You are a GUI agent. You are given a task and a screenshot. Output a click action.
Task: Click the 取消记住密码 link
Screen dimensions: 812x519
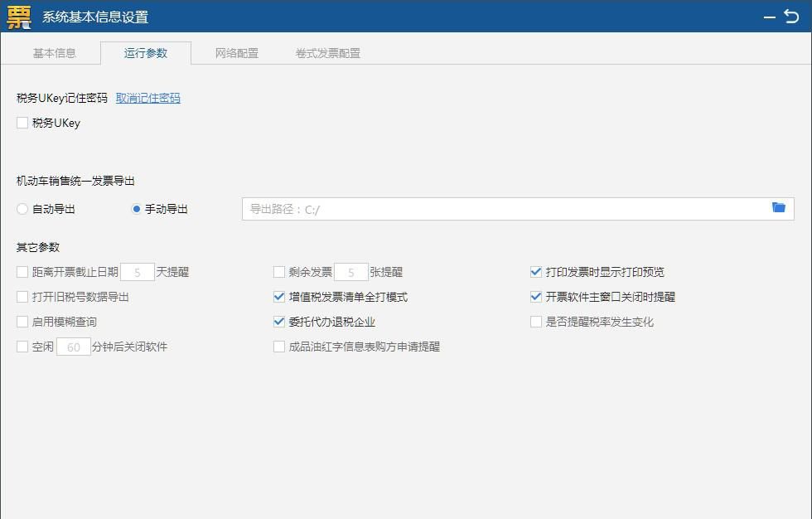(147, 98)
